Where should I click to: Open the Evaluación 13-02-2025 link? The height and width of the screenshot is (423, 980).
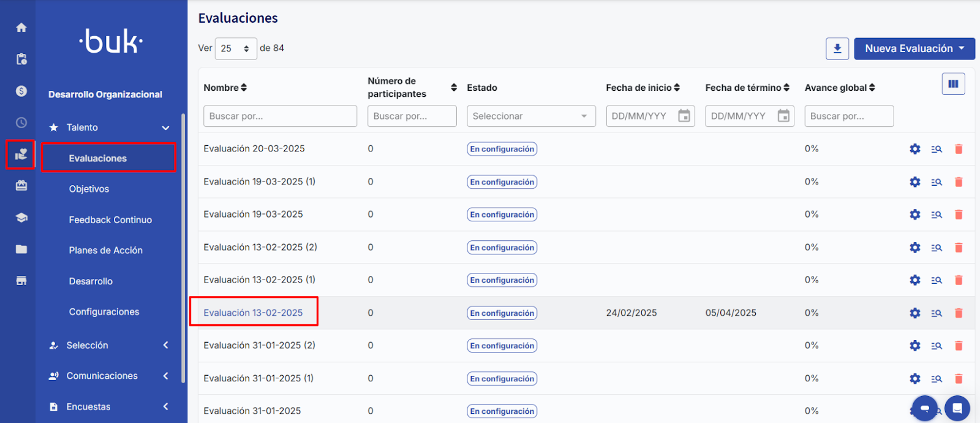pos(253,313)
